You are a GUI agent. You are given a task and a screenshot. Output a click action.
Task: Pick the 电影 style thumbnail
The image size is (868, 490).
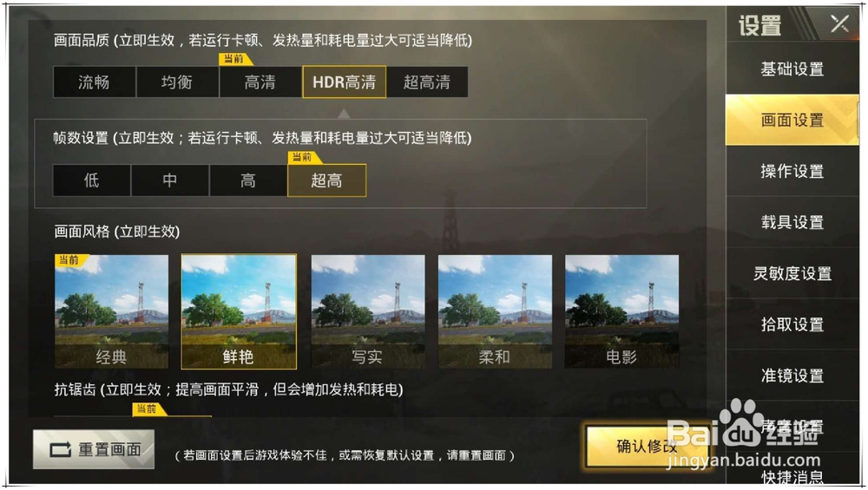click(621, 311)
